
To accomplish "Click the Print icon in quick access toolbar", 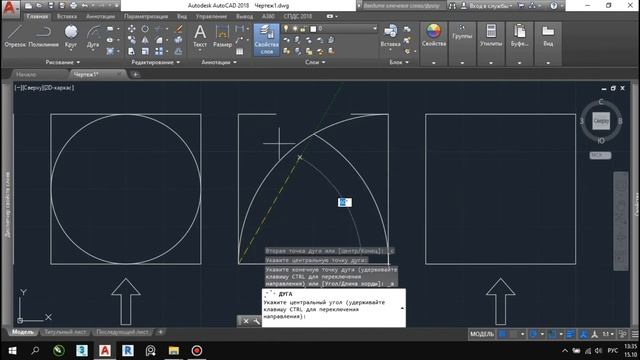I will coord(73,6).
